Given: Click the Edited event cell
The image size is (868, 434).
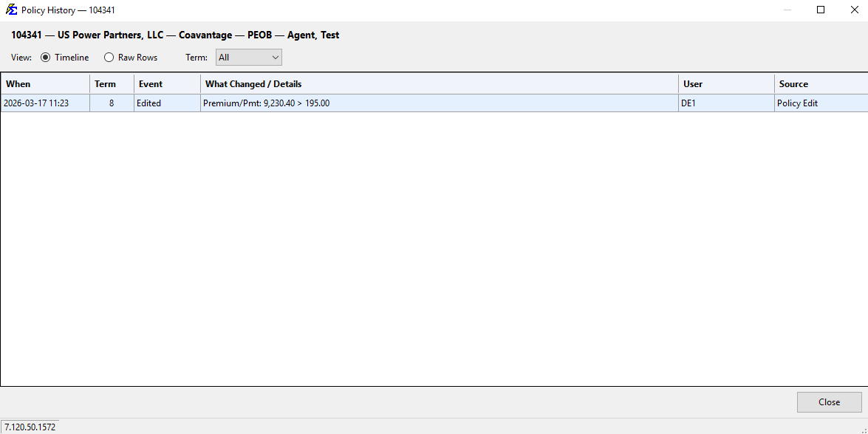Looking at the screenshot, I should point(167,103).
